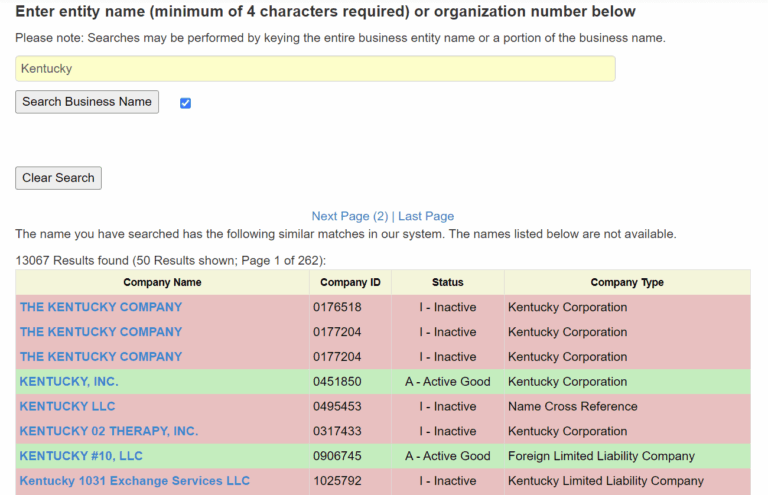Viewport: 768px width, 495px height.
Task: Go to Next Page (2)
Action: [349, 216]
